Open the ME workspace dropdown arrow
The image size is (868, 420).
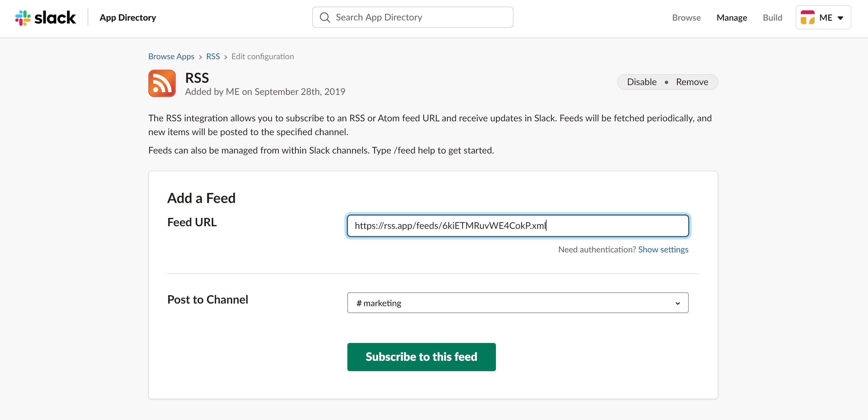click(x=840, y=18)
